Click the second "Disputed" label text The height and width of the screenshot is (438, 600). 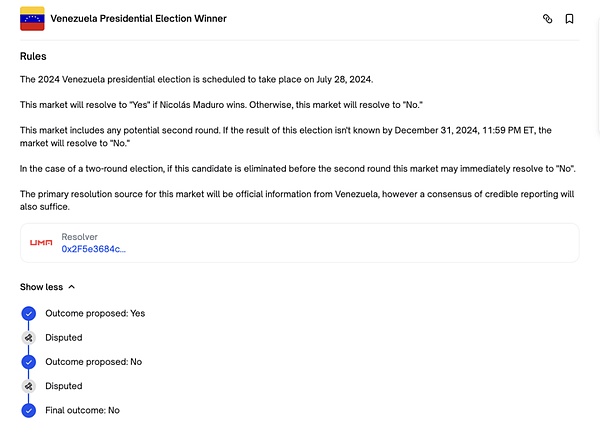point(64,386)
